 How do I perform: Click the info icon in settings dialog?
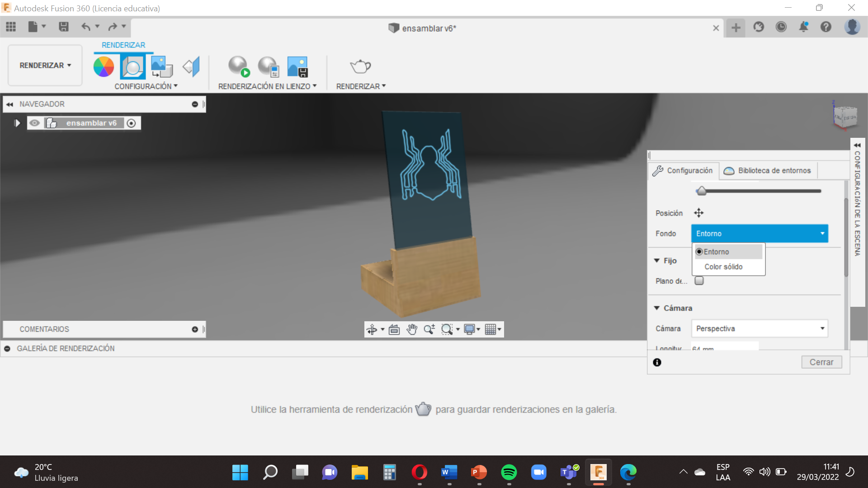pos(657,362)
